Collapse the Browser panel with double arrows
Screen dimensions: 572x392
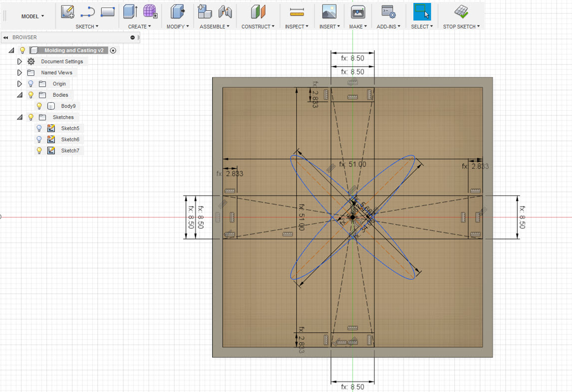click(5, 37)
